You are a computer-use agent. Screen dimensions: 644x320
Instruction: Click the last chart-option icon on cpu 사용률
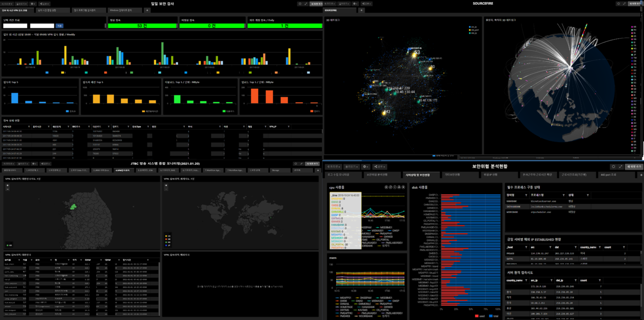click(402, 186)
